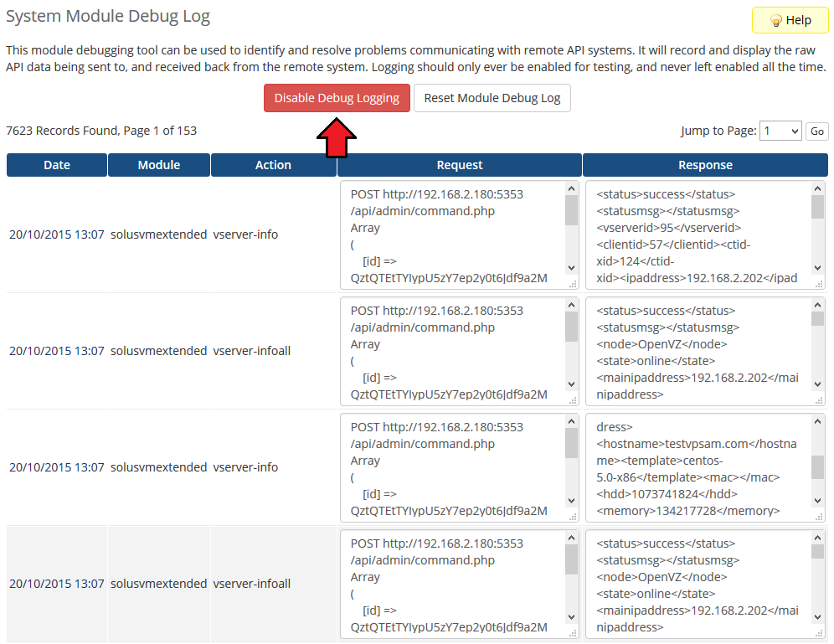Viewport: 834px width, 644px height.
Task: Click the Action column header
Action: (273, 165)
